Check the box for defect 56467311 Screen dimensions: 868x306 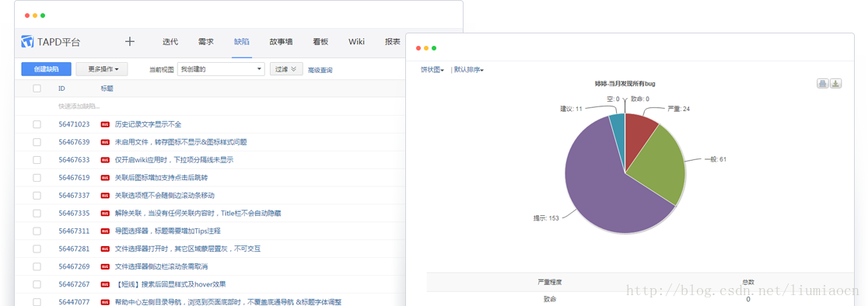[37, 231]
